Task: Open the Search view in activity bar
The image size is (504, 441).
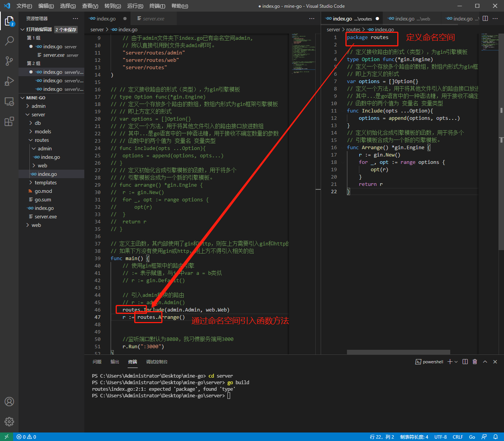Action: (x=9, y=41)
